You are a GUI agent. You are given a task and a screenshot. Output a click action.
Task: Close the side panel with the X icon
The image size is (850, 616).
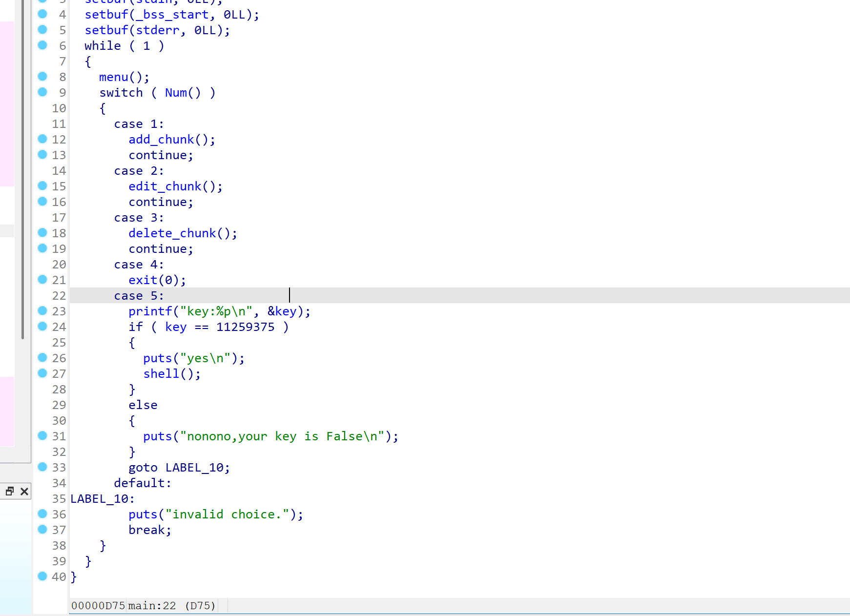coord(24,492)
